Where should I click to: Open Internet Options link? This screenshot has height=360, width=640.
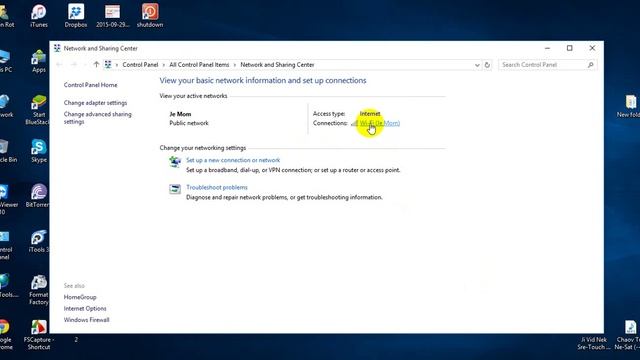click(85, 309)
